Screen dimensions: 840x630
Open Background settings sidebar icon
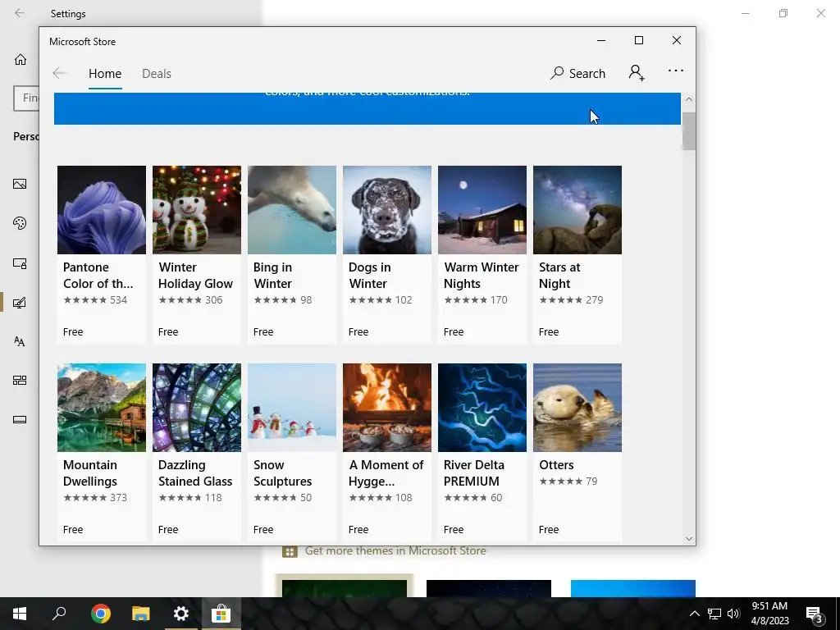point(20,184)
